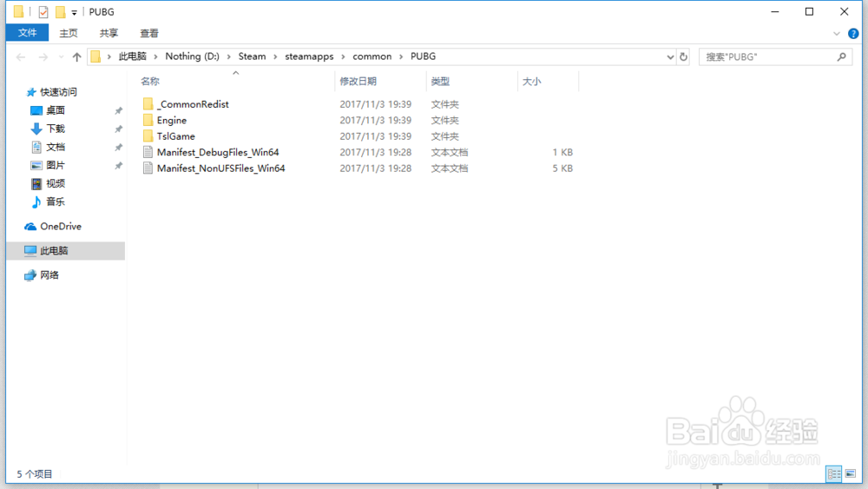Expand the chevron after Steam in path
This screenshot has width=868, height=489.
275,56
